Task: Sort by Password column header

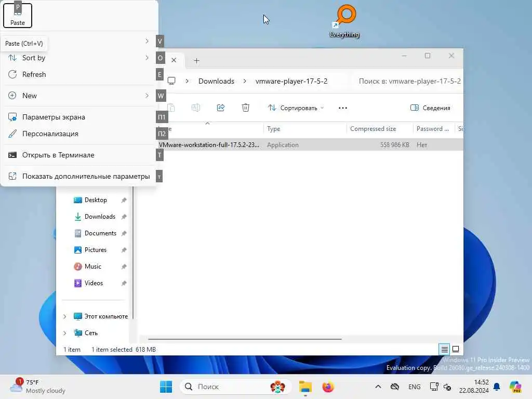Action: [434, 129]
